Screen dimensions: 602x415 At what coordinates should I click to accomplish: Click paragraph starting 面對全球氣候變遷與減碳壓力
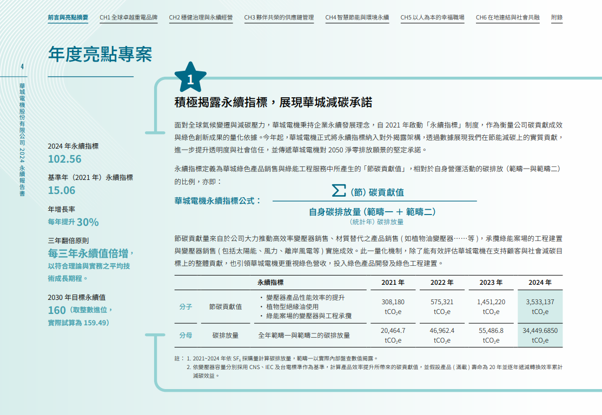pyautogui.click(x=369, y=137)
